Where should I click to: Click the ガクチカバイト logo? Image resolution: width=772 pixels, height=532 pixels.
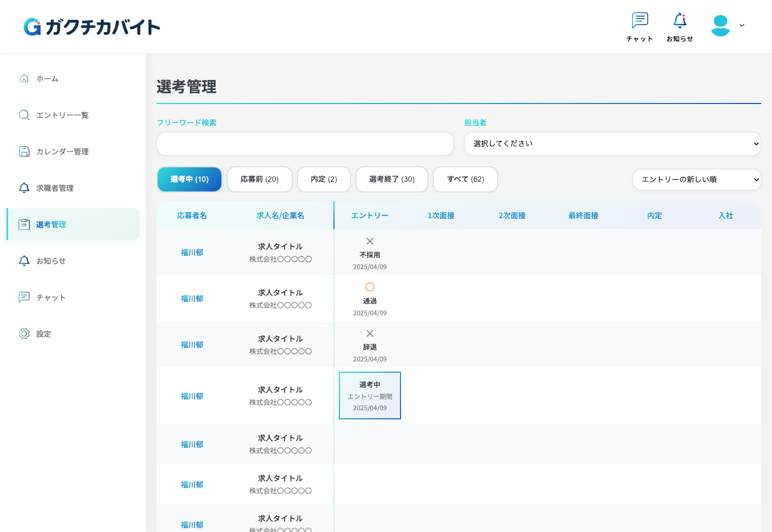point(92,27)
